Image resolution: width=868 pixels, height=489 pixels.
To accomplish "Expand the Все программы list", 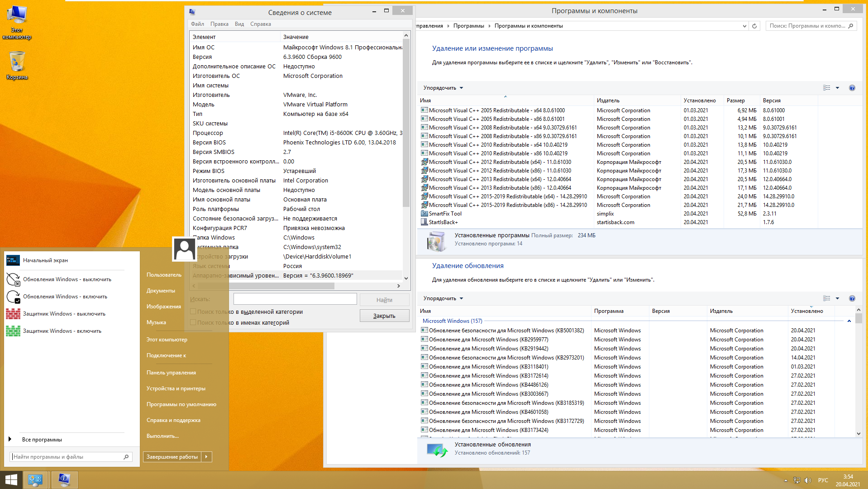I will click(42, 440).
